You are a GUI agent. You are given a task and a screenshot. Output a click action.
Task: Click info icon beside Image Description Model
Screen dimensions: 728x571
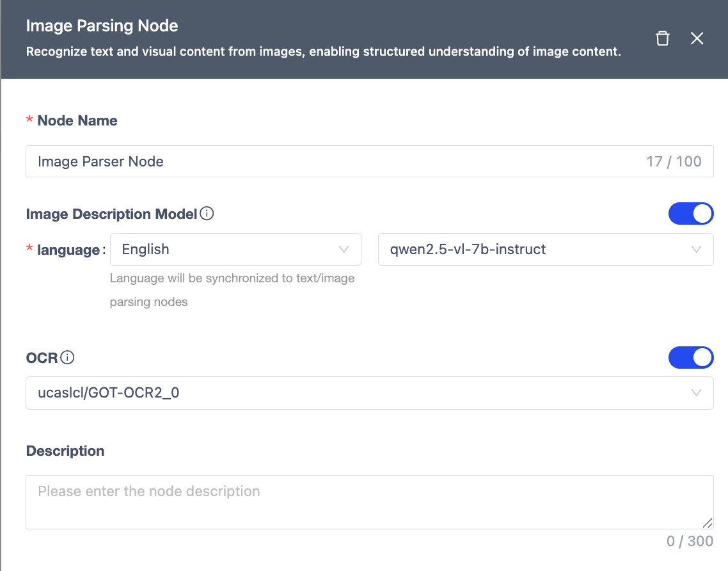pos(207,214)
